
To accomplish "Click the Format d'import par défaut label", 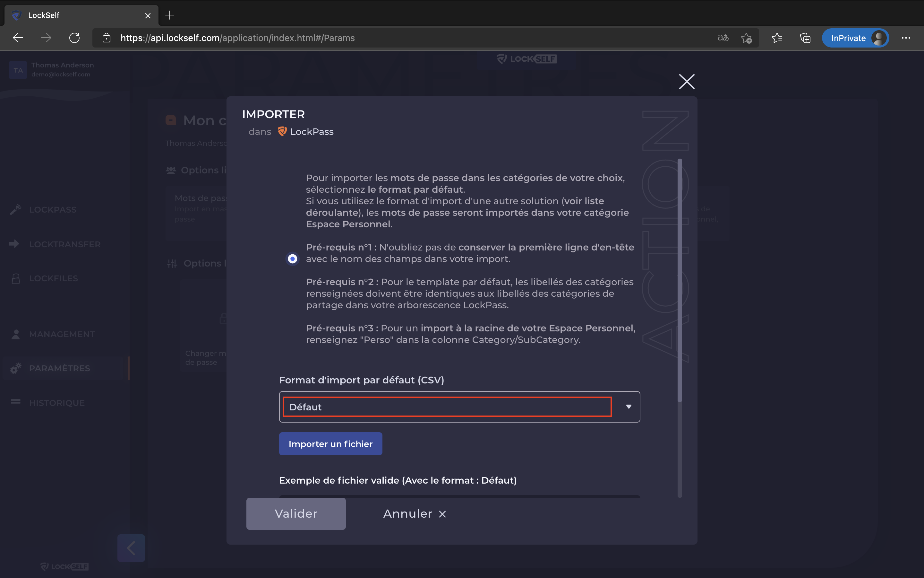I will [x=362, y=380].
